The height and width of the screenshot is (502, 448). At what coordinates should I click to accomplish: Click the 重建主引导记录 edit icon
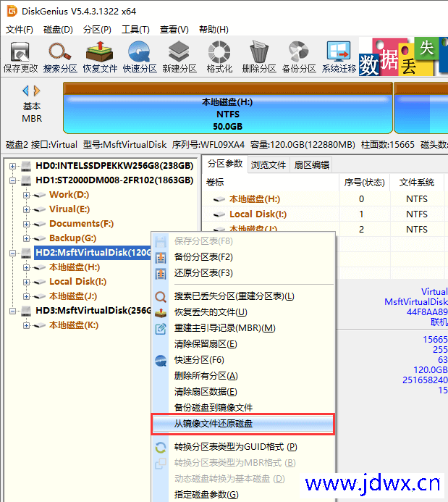coord(161,329)
